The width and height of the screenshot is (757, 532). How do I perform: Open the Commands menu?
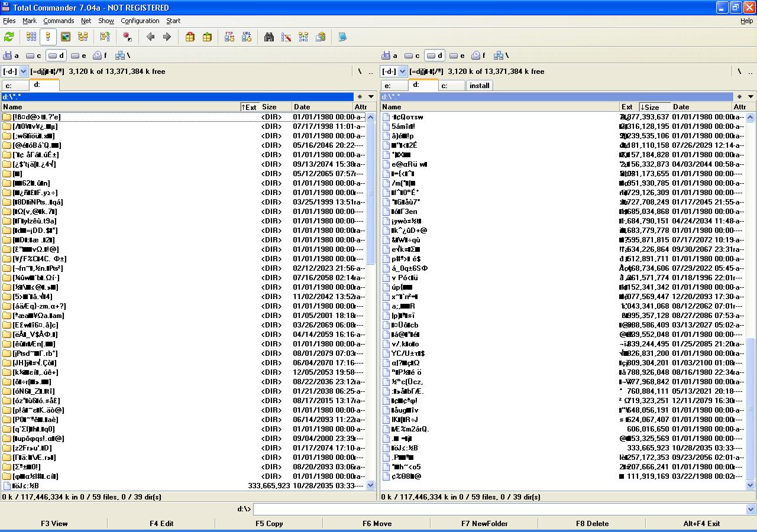(59, 21)
